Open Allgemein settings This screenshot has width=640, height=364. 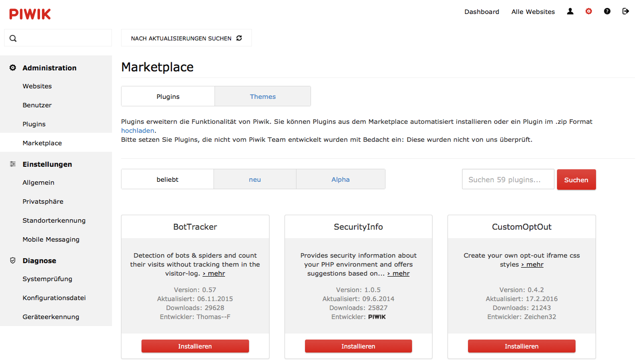point(38,183)
